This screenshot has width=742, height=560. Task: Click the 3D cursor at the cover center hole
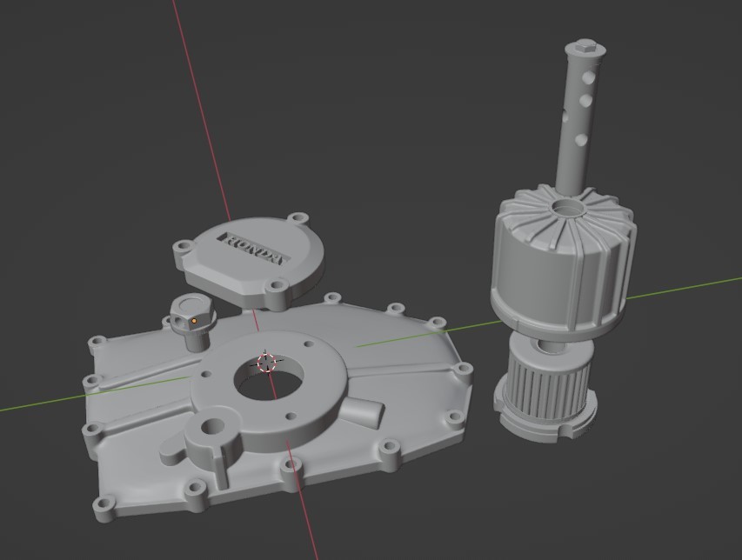(266, 363)
